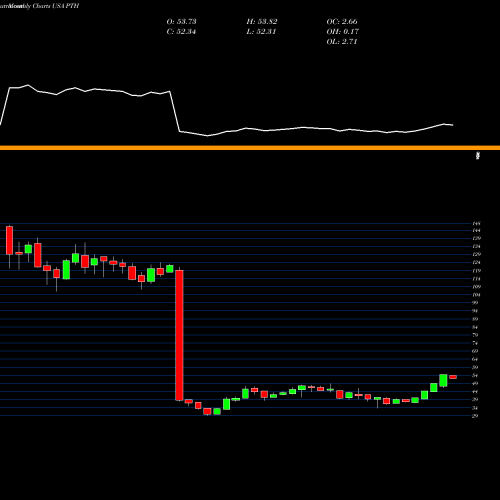Image resolution: width=500 pixels, height=500 pixels.
Task: Click the price axis label 29
Action: pyautogui.click(x=475, y=416)
